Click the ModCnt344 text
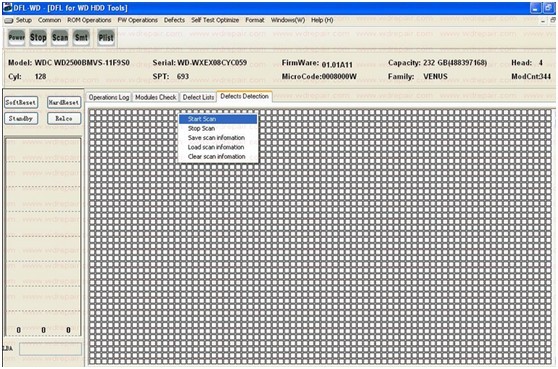This screenshot has width=558, height=369. (531, 77)
